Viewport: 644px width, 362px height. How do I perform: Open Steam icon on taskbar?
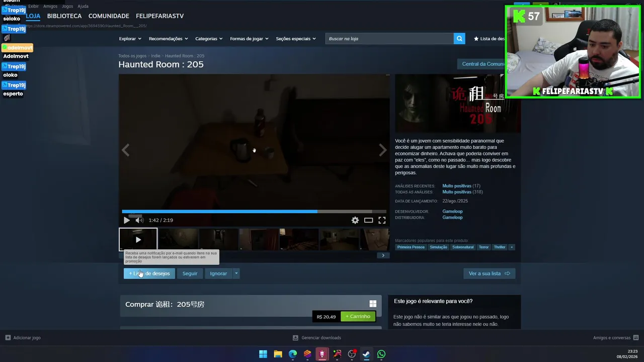[x=367, y=354]
